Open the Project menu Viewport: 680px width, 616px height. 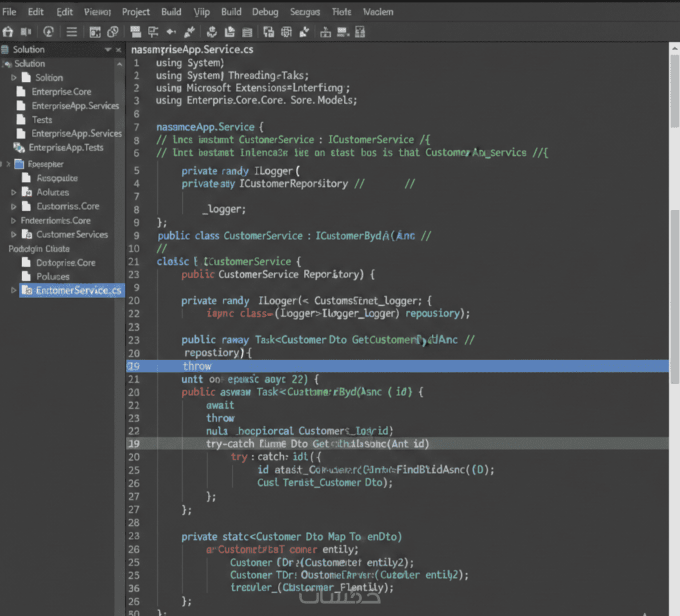click(136, 12)
